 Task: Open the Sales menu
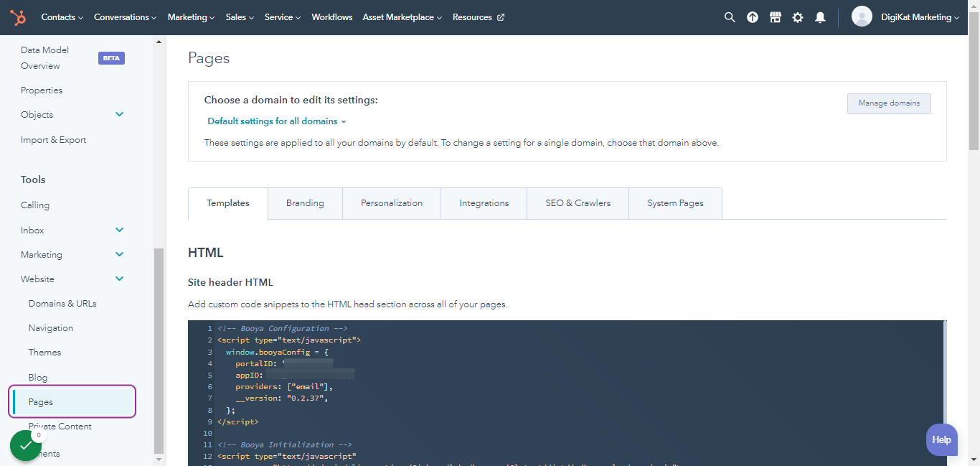click(x=240, y=17)
